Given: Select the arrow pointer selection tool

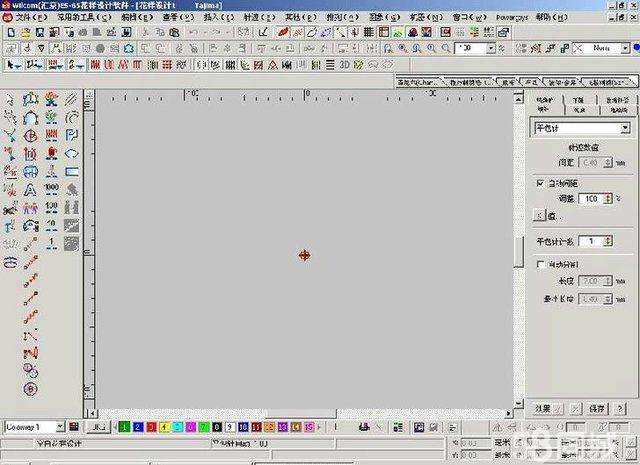Looking at the screenshot, I should pos(13,65).
